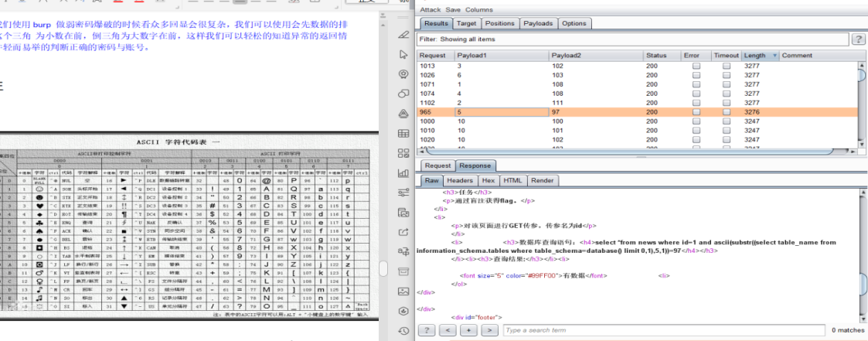Open the Columns menu
Image resolution: width=868 pixels, height=341 pixels.
click(x=479, y=10)
